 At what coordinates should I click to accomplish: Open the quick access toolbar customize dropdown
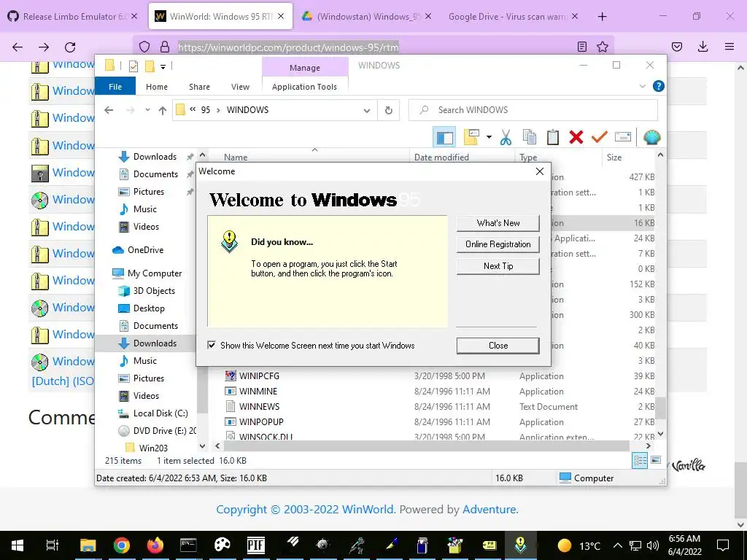click(163, 66)
